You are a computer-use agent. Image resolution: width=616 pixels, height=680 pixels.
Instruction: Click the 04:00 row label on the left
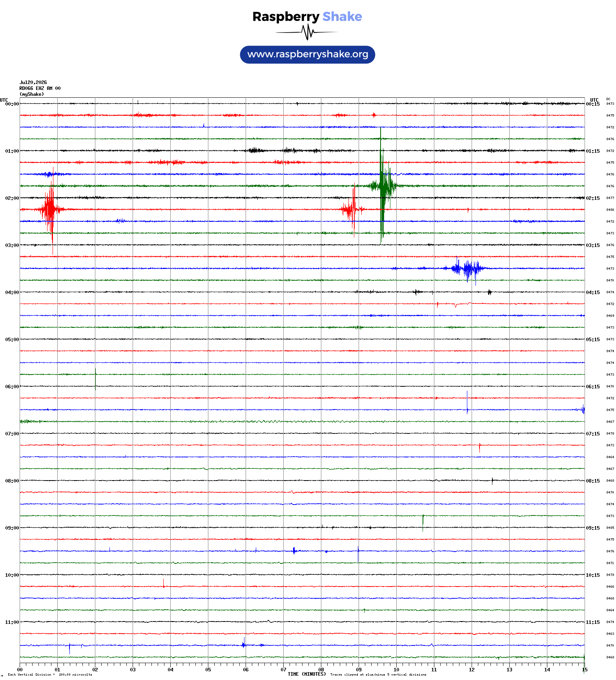tap(12, 292)
